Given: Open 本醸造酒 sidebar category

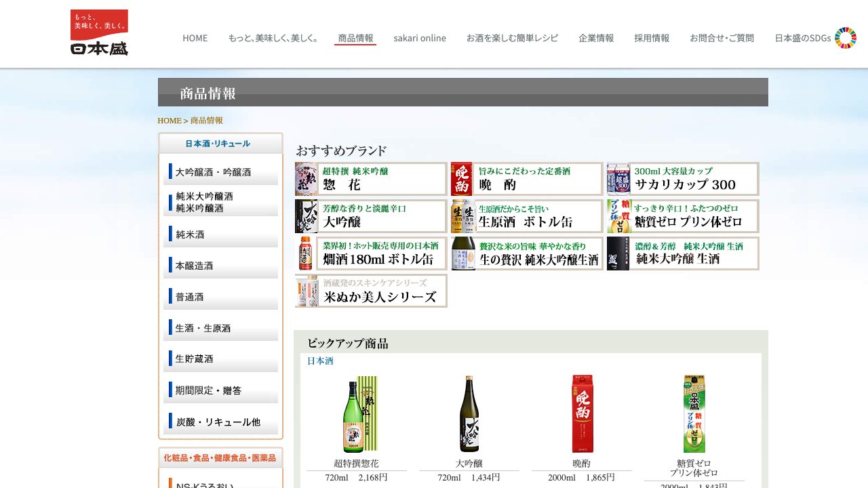Looking at the screenshot, I should 221,265.
